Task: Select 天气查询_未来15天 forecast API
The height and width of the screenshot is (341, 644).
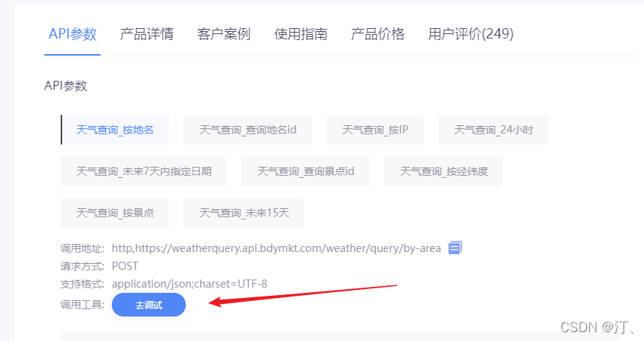Action: tap(244, 213)
